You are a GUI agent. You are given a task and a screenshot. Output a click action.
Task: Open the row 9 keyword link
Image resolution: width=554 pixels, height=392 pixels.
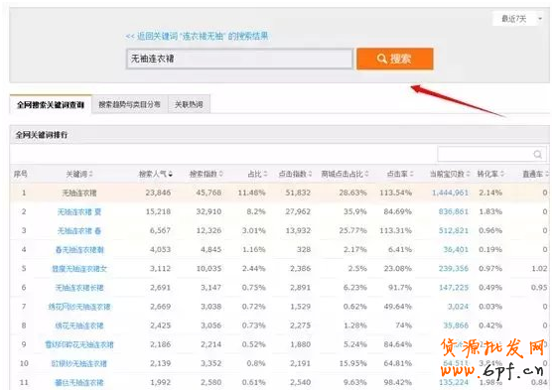(x=79, y=344)
